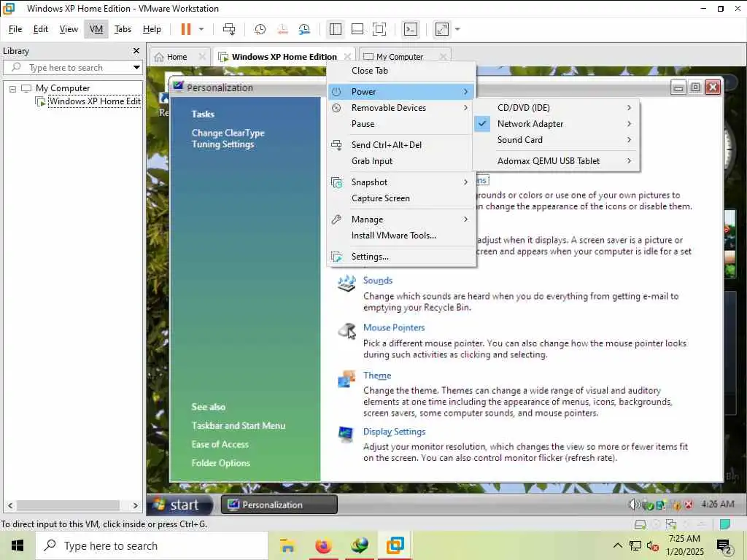747x560 pixels.
Task: Click the full screen mode toolbar icon
Action: (379, 29)
